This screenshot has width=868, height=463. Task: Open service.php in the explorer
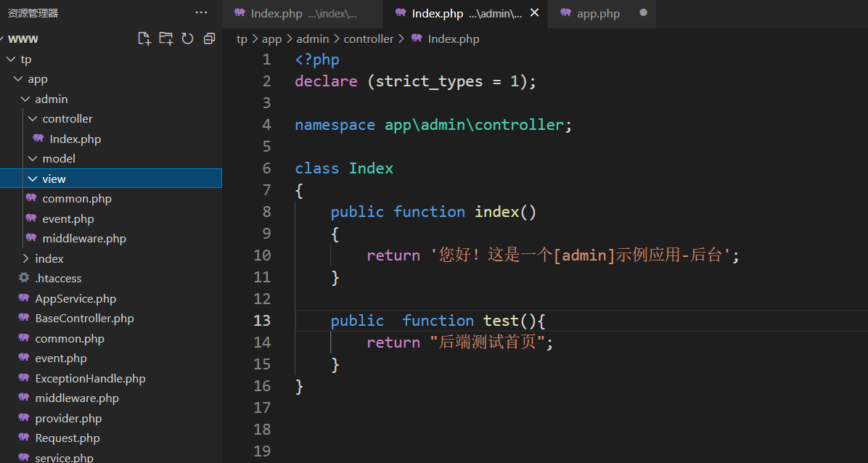coord(64,457)
